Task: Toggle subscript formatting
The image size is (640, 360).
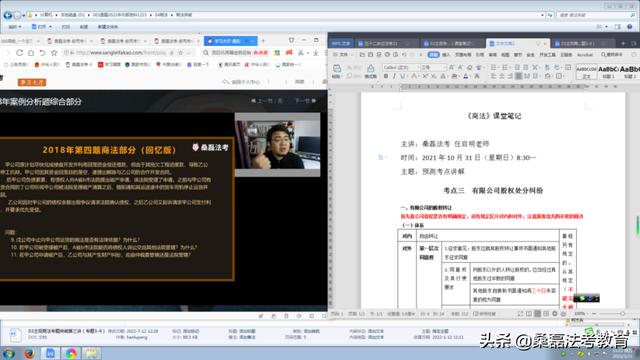Action: pyautogui.click(x=434, y=76)
